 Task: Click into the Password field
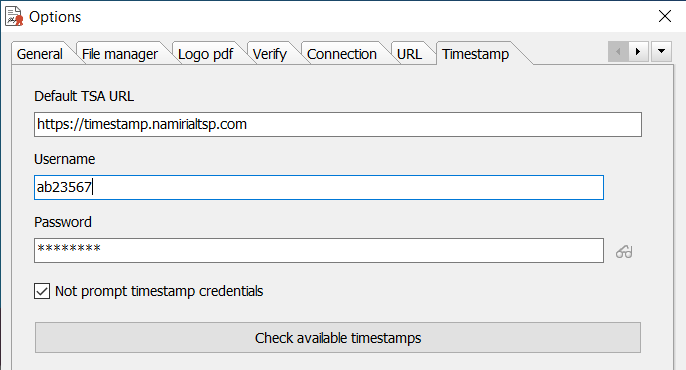pyautogui.click(x=319, y=250)
